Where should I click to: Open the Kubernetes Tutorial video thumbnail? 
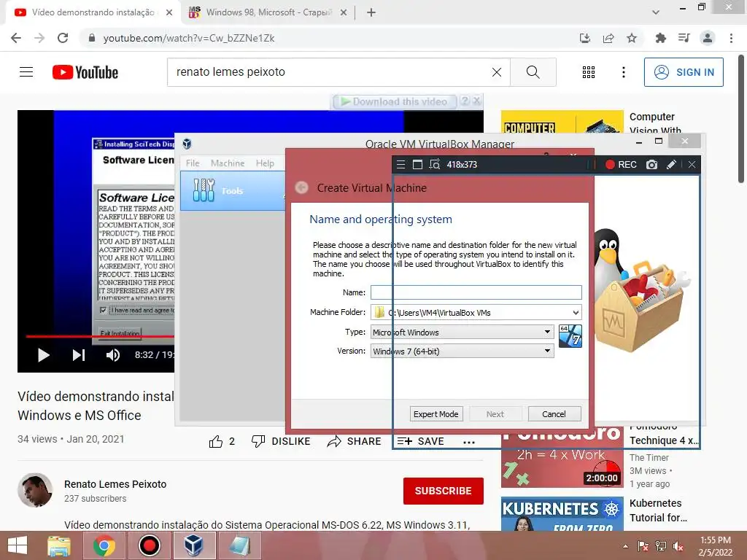(x=562, y=514)
